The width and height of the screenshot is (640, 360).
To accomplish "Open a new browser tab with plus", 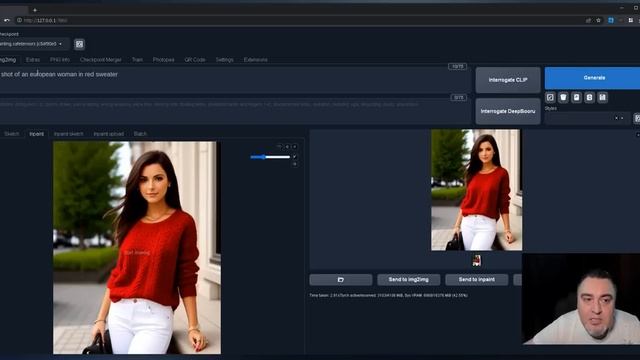I will point(35,10).
